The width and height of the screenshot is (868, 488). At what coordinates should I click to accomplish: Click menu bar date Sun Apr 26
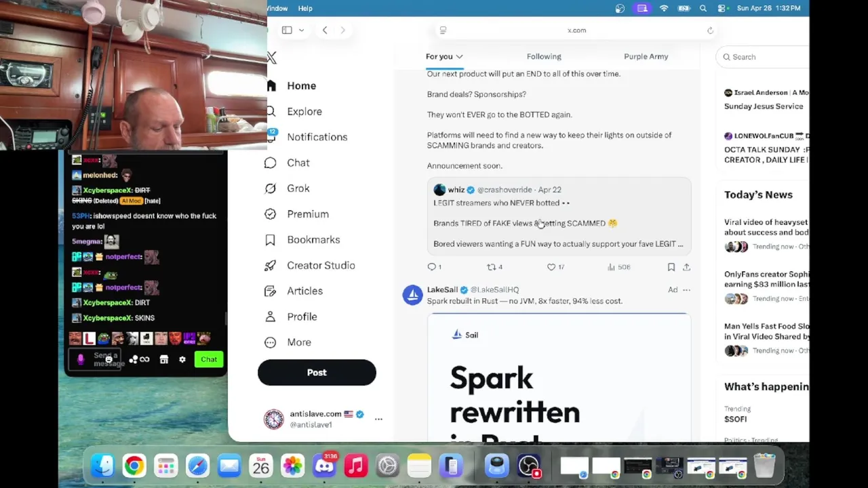[x=753, y=8]
